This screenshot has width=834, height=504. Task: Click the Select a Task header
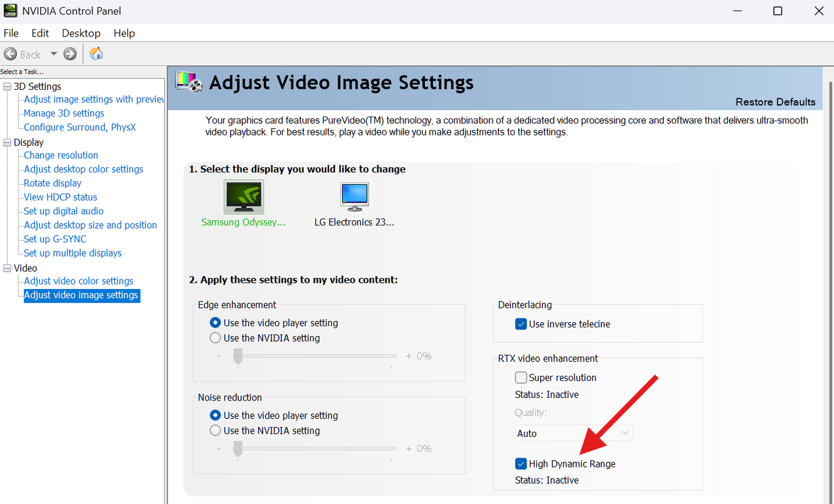pos(22,72)
